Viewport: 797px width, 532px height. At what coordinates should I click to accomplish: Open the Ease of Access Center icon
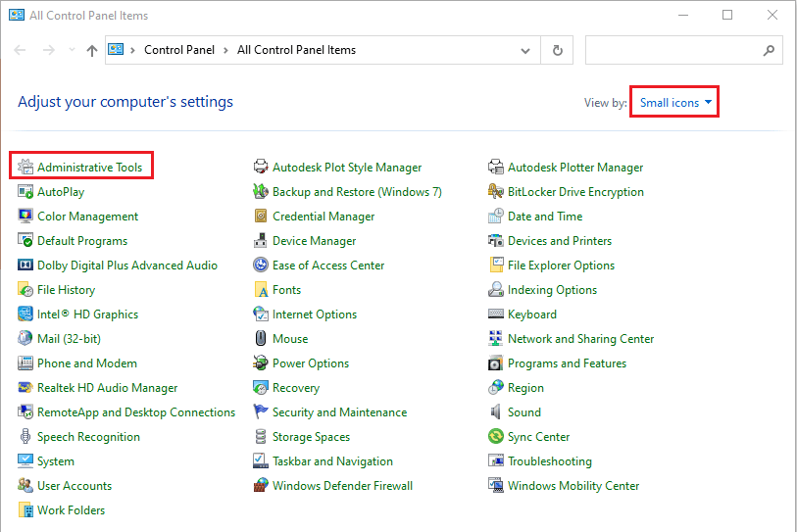click(260, 266)
